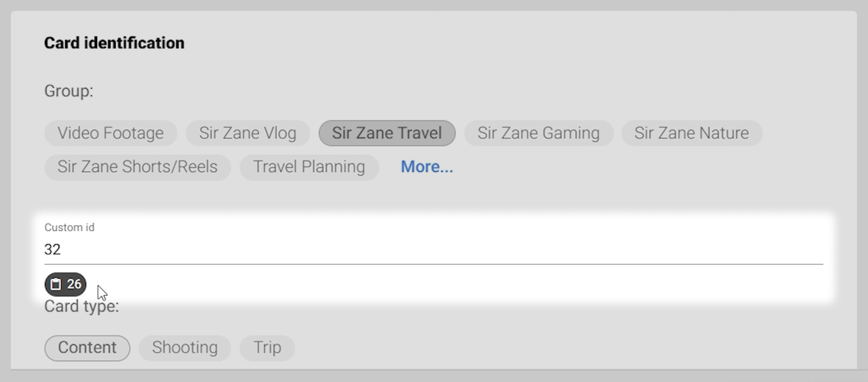Pick the Sir Zane Gaming group
This screenshot has width=868, height=382.
tap(538, 133)
